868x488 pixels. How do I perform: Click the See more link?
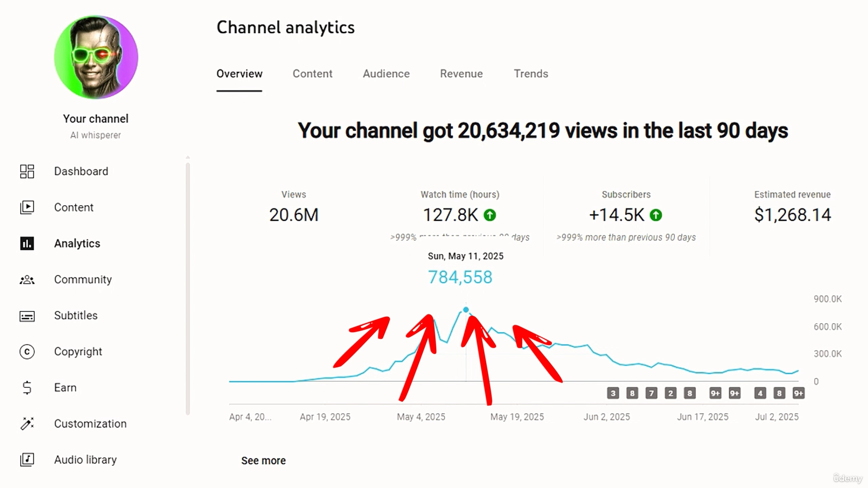point(263,460)
